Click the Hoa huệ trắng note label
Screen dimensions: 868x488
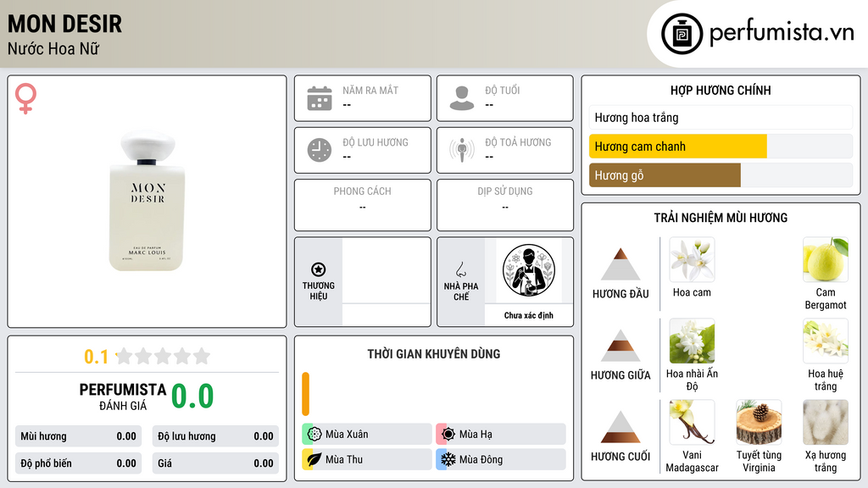tap(826, 380)
